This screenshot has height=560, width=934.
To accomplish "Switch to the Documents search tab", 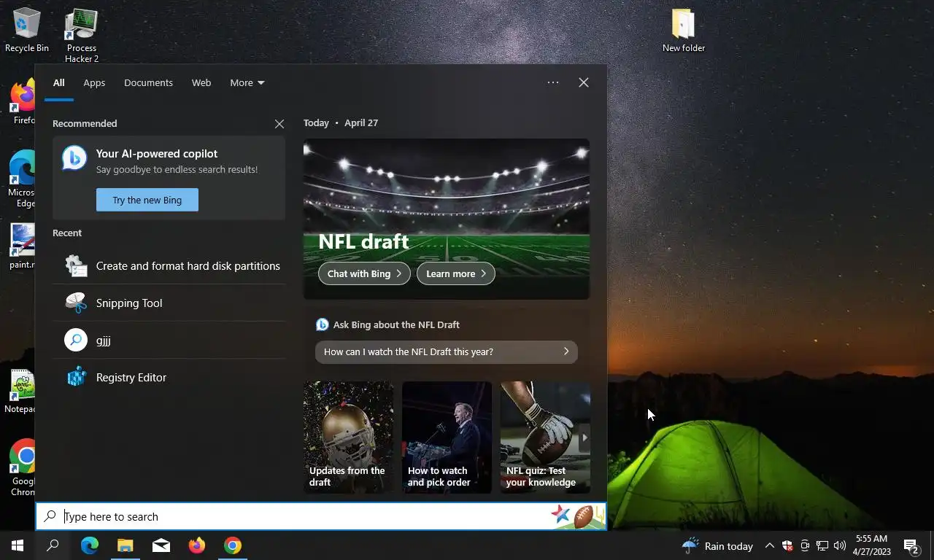I will pyautogui.click(x=148, y=83).
